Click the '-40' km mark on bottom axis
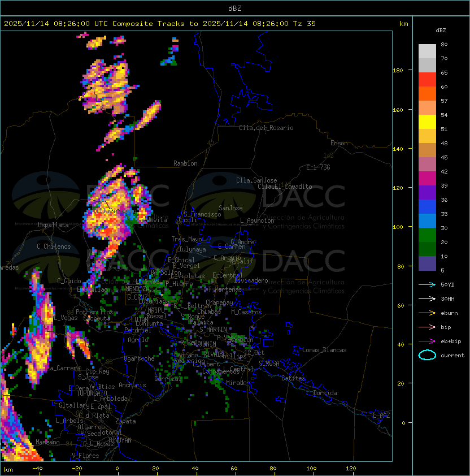This screenshot has height=476, width=470. pyautogui.click(x=37, y=469)
